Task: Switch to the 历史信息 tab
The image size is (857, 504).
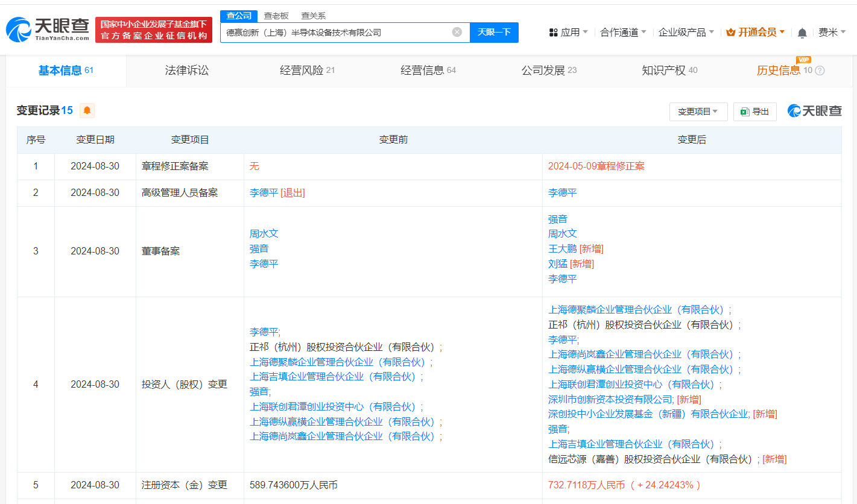Action: (x=779, y=71)
